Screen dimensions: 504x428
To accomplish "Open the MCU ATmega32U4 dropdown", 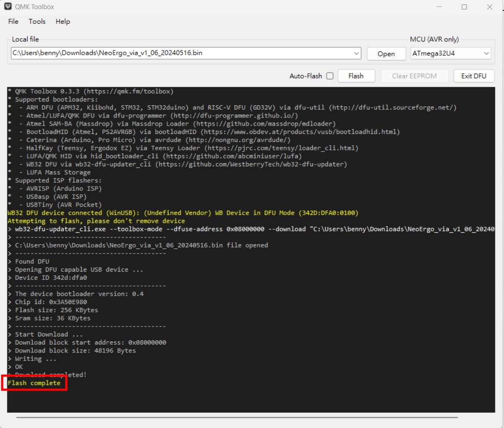I will pyautogui.click(x=450, y=54).
